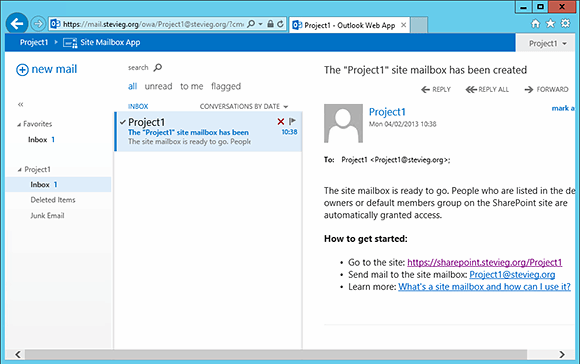Open Junk Email folder
Screen dimensions: 580x364
pyautogui.click(x=47, y=216)
